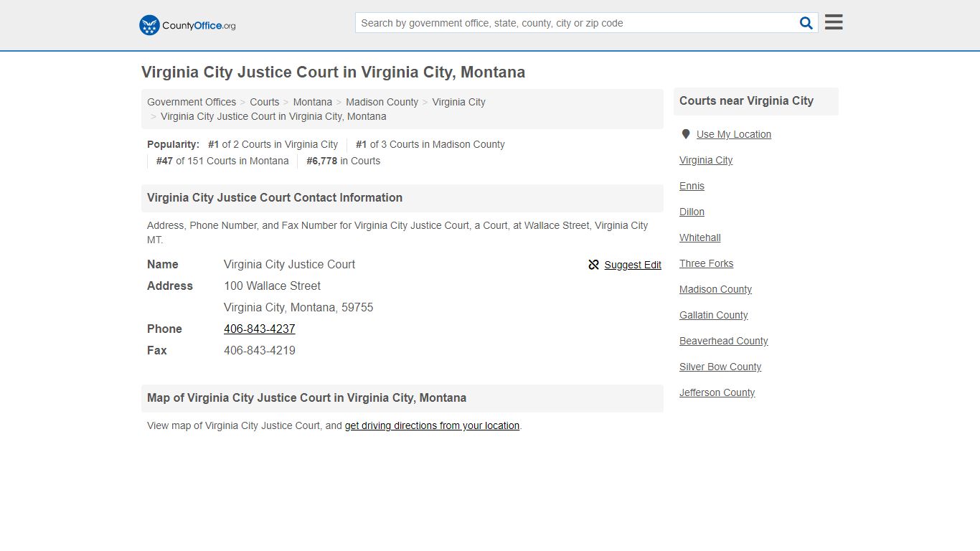Open Virginia City breadcrumb link

pyautogui.click(x=459, y=102)
